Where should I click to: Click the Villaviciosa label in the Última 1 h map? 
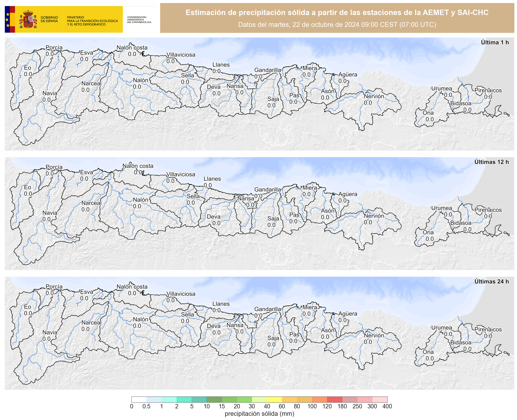pyautogui.click(x=181, y=55)
